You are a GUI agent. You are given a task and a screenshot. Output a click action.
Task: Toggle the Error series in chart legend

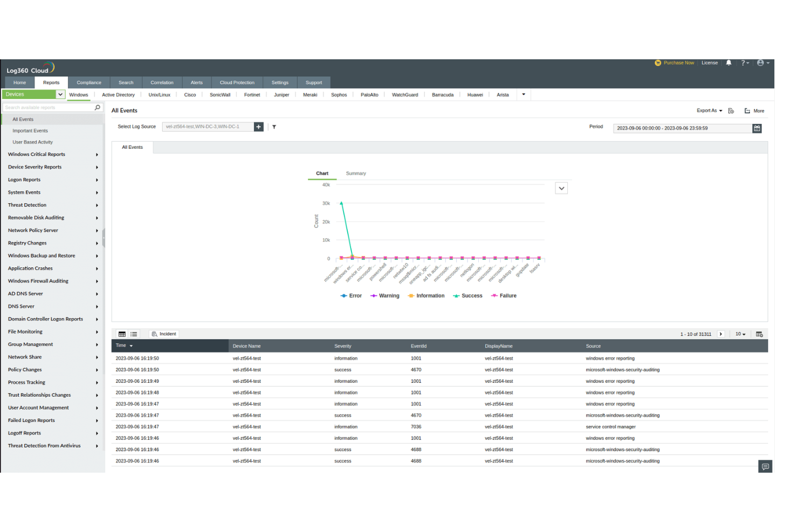pos(351,296)
